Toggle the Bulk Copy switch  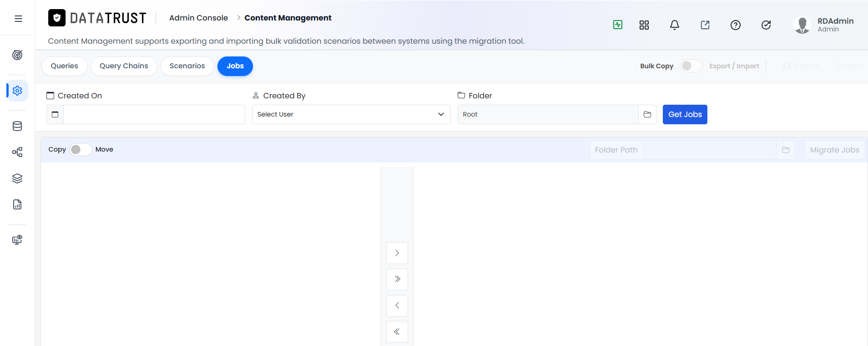click(x=691, y=66)
